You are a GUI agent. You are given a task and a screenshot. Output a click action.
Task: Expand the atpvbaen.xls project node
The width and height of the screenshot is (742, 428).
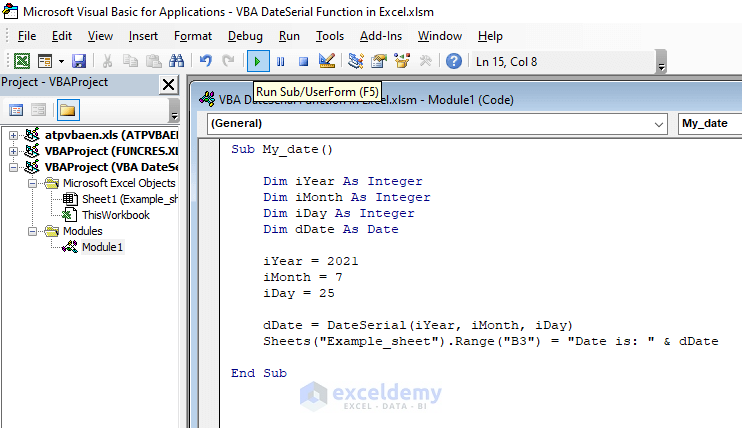[x=13, y=135]
